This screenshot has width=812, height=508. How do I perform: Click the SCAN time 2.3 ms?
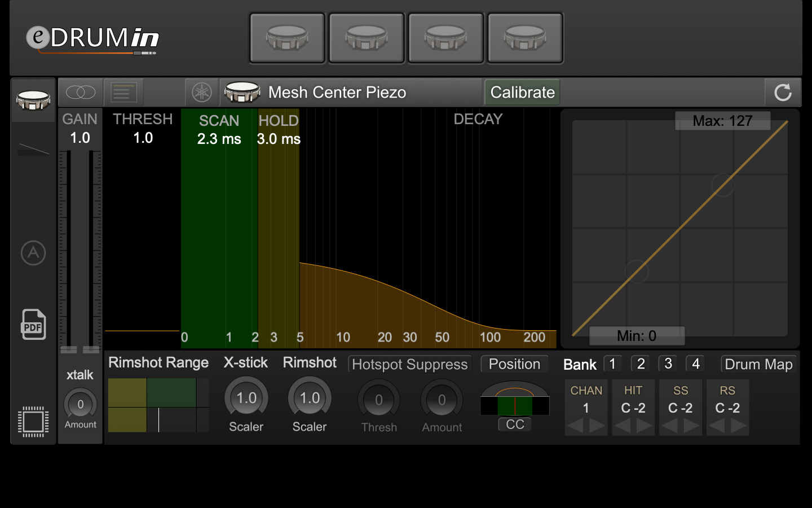[x=219, y=139]
